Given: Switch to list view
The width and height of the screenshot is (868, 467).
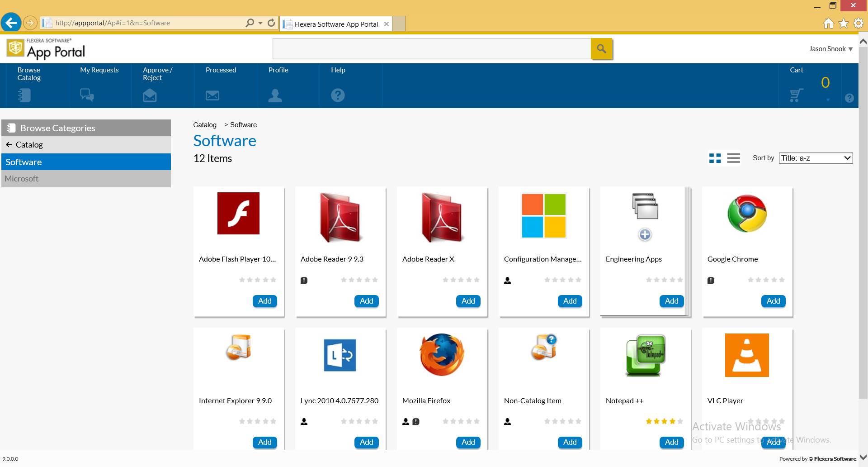Looking at the screenshot, I should [733, 158].
